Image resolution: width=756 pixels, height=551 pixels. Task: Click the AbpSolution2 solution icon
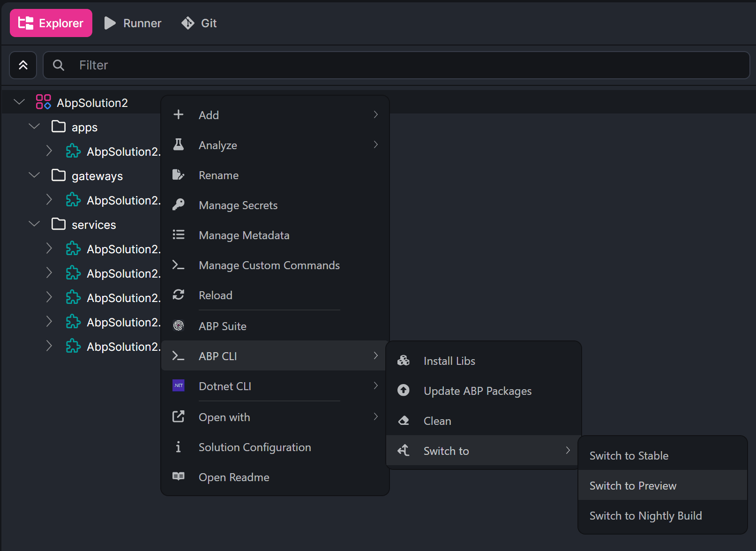(x=44, y=102)
